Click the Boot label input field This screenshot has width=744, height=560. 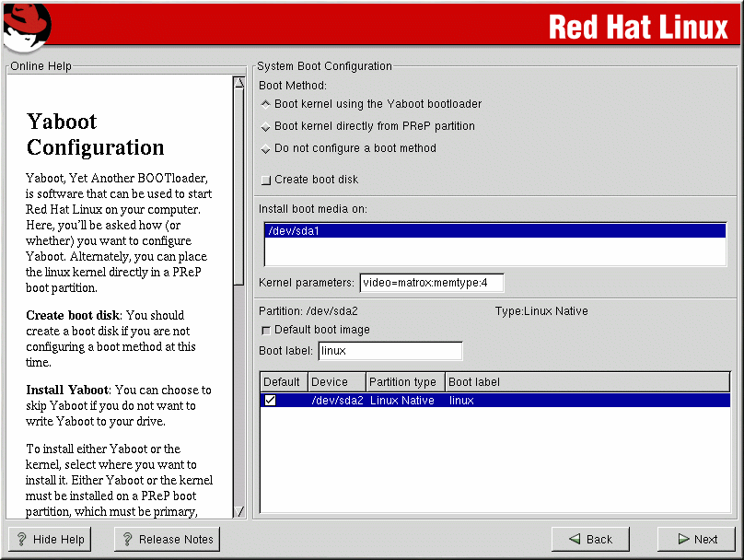point(389,351)
